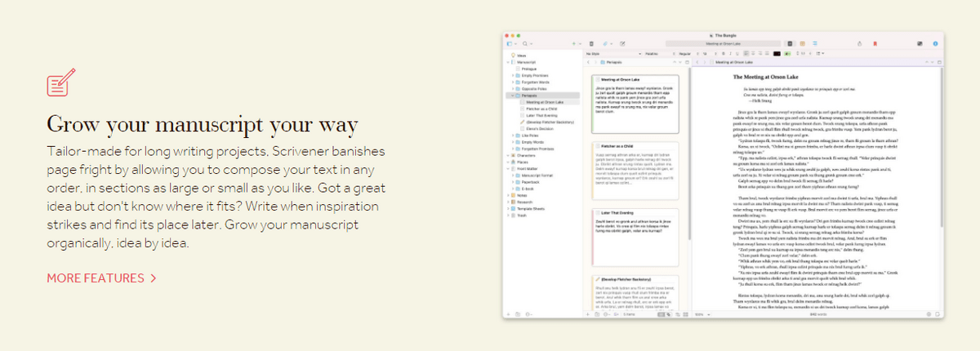Expand the Empty Promises folder
The image size is (980, 351).
pos(513,75)
